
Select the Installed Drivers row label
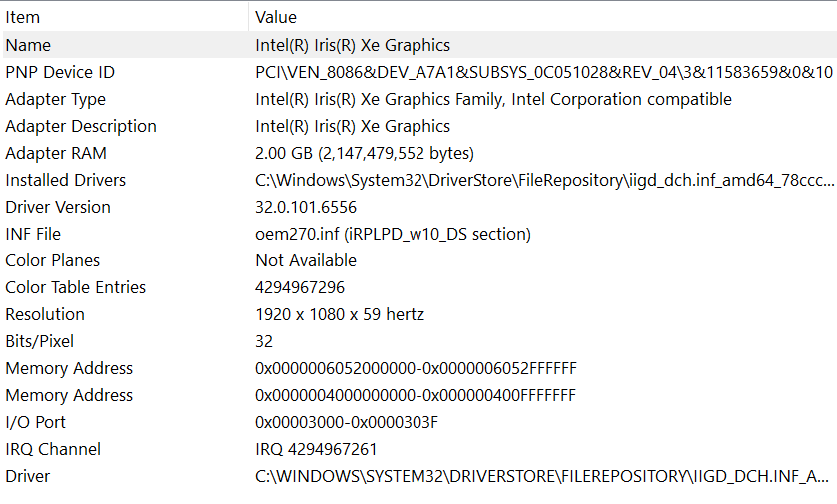tap(66, 180)
